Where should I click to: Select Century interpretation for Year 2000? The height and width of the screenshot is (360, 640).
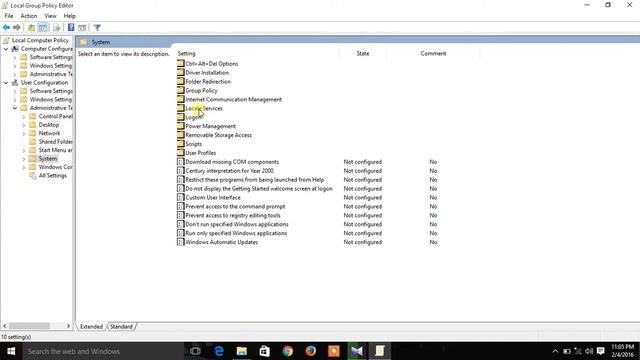pyautogui.click(x=229, y=171)
